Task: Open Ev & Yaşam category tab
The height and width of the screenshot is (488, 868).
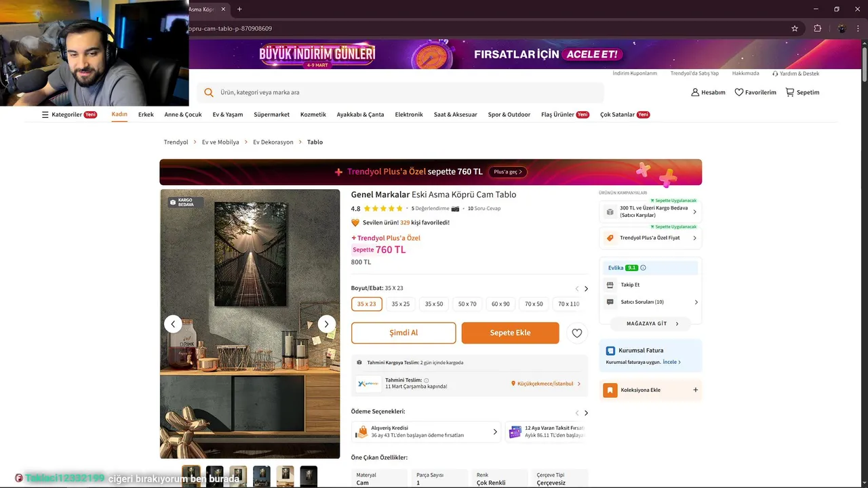Action: (x=228, y=115)
